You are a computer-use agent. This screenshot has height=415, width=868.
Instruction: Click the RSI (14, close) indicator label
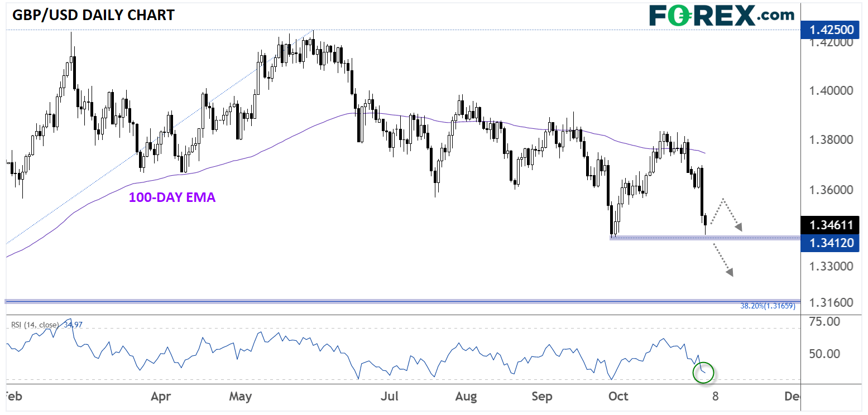point(36,324)
